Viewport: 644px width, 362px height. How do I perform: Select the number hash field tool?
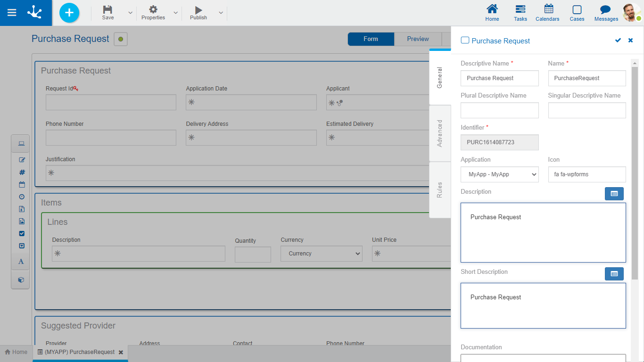click(21, 172)
